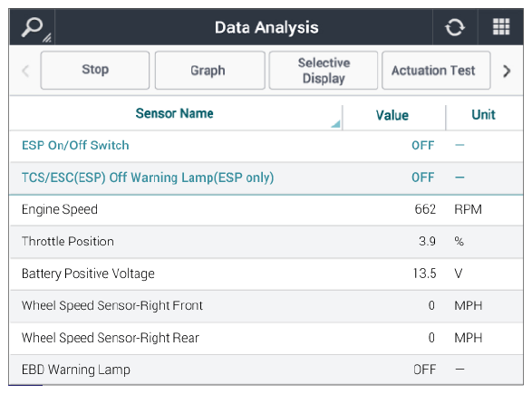The height and width of the screenshot is (394, 532).
Task: Click the refresh arrows icon
Action: click(455, 27)
